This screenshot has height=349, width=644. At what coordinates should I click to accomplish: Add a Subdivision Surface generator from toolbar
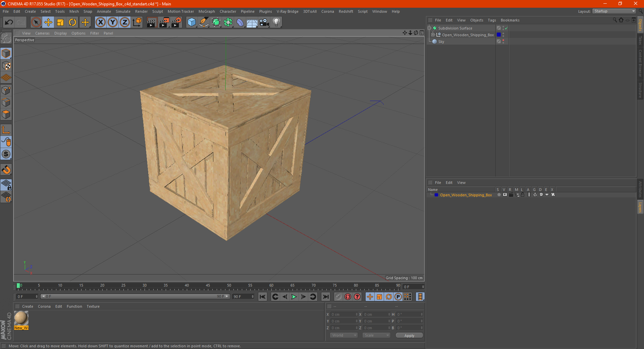(216, 22)
